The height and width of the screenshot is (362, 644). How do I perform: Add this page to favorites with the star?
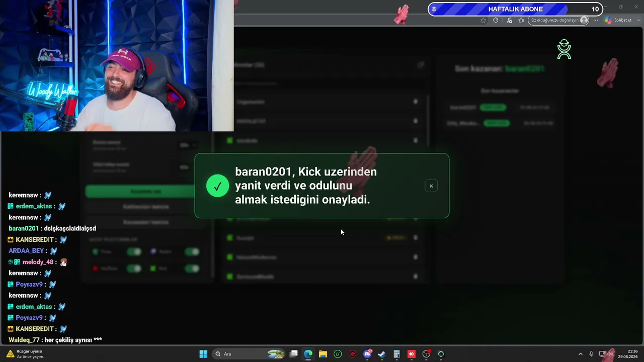coord(484,20)
